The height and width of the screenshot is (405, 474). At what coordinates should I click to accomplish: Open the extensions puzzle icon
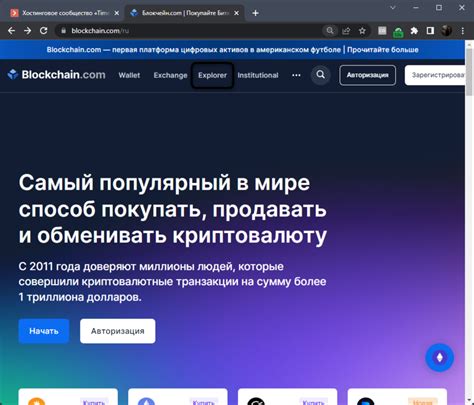pyautogui.click(x=414, y=31)
